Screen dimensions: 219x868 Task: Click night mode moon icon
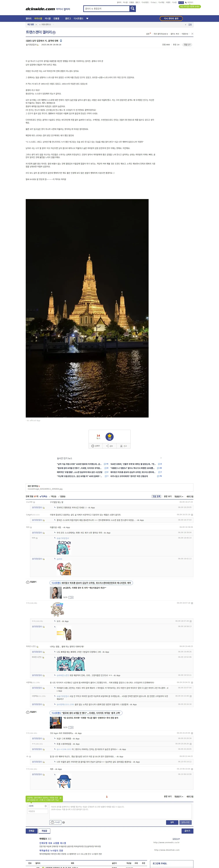(x=186, y=2)
